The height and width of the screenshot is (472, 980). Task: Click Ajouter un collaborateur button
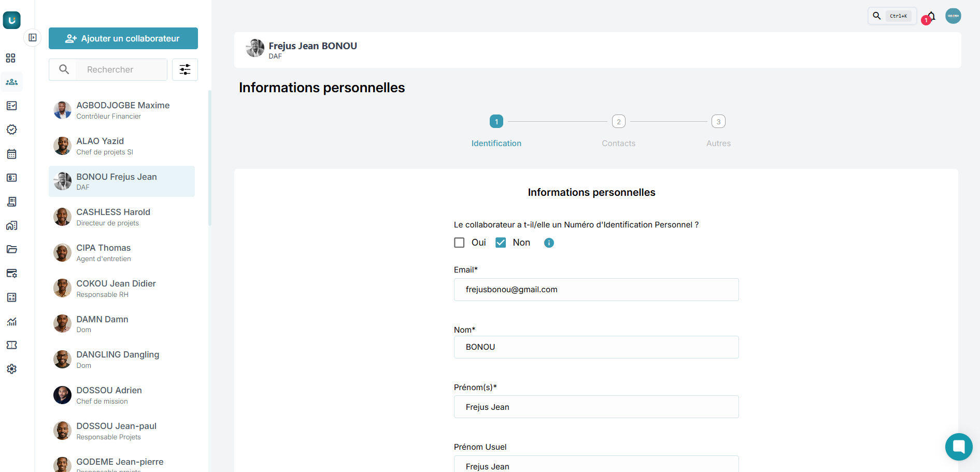(x=123, y=38)
